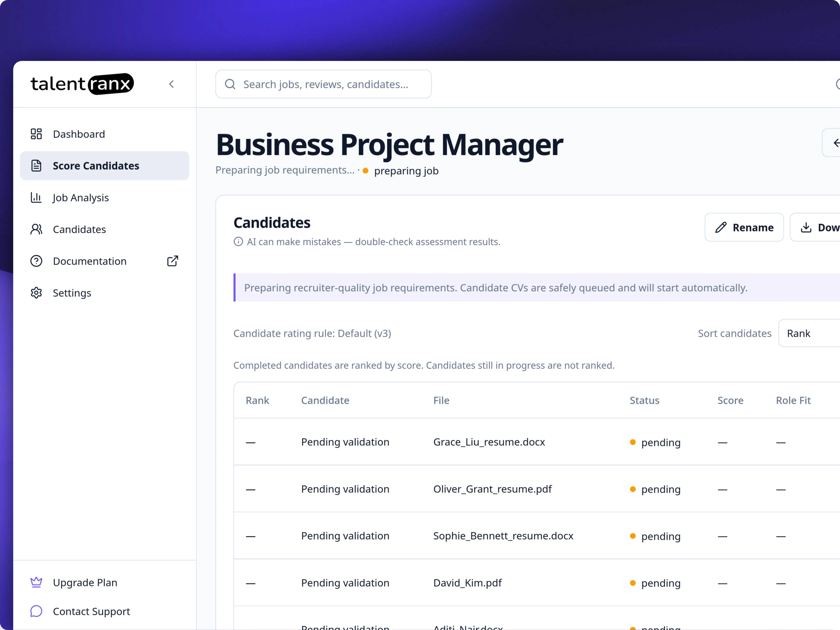
Task: Click the Score column header
Action: [x=730, y=400]
